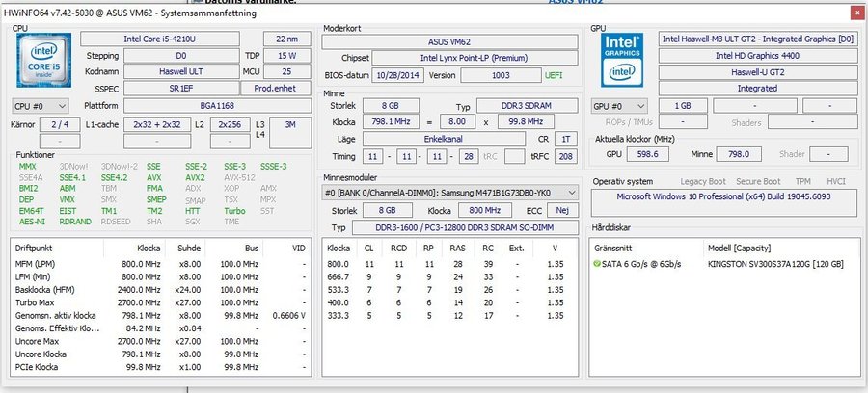868x393 pixels.
Task: Click the AES-NI feature flag
Action: pyautogui.click(x=32, y=221)
